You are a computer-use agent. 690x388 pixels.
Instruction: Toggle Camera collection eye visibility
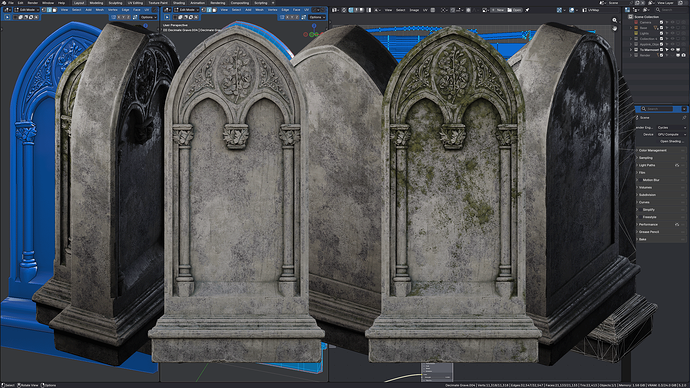(672, 22)
